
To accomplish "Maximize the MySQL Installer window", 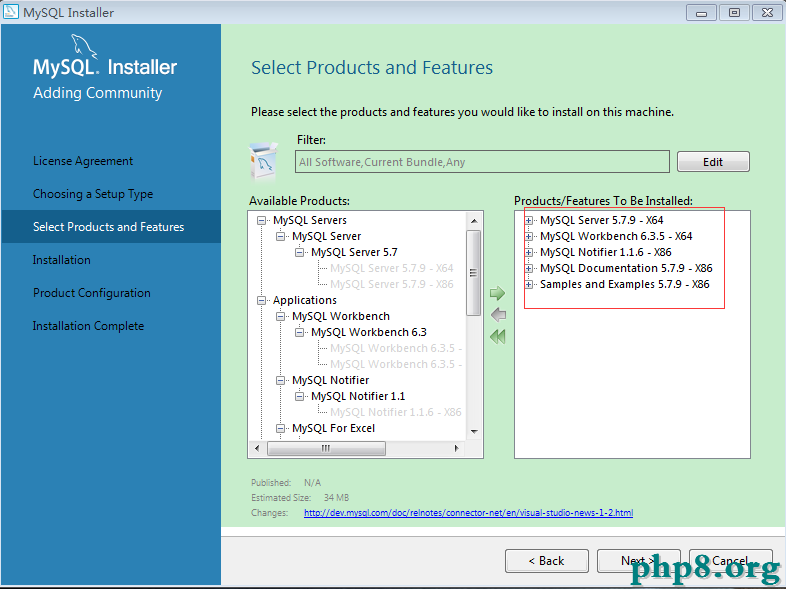I will pos(734,13).
